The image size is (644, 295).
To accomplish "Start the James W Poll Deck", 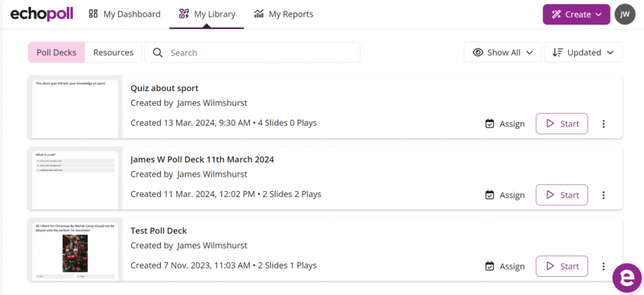I will pos(562,195).
